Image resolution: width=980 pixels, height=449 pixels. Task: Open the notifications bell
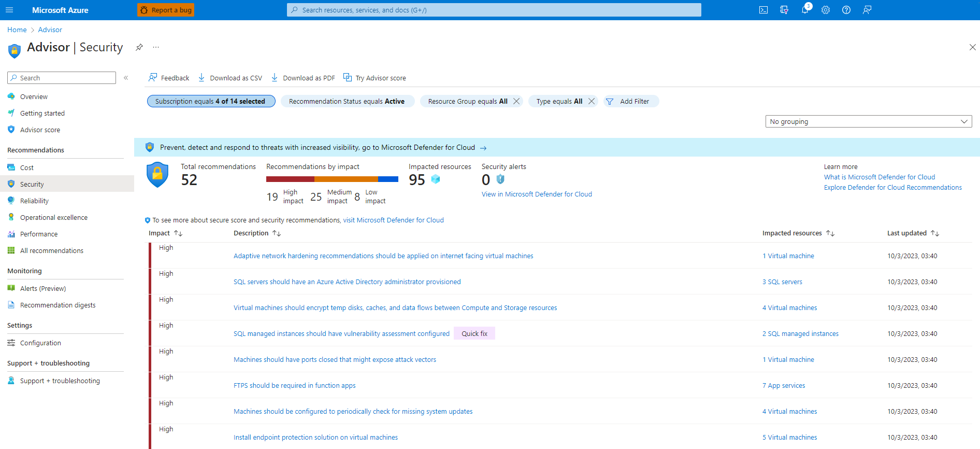pos(805,10)
